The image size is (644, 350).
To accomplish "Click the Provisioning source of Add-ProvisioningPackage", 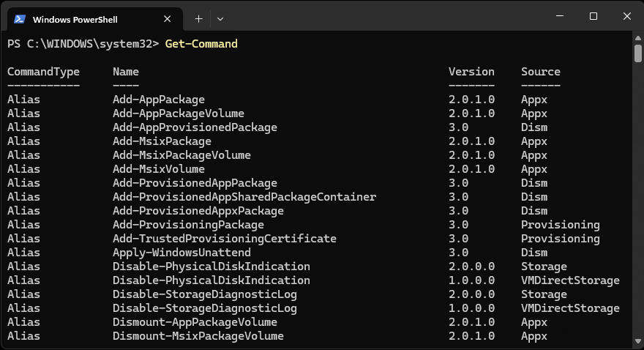I will point(561,225).
